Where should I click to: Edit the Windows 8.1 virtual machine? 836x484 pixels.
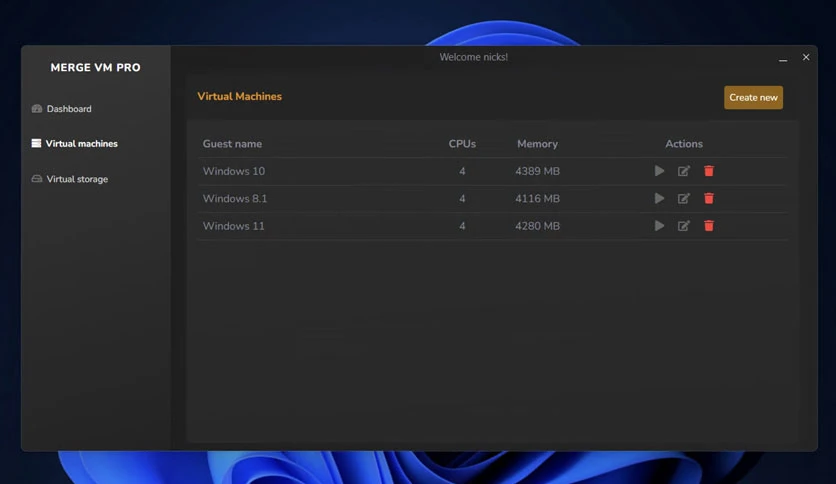[x=684, y=198]
